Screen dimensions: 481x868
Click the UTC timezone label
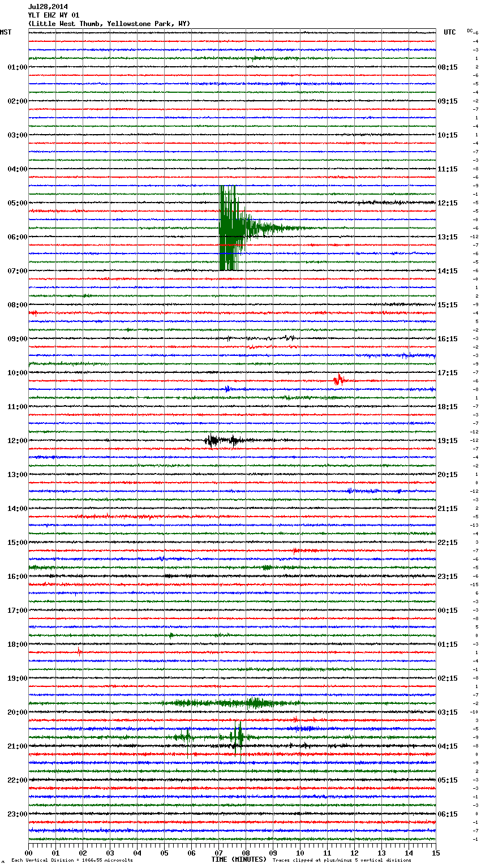tap(450, 32)
